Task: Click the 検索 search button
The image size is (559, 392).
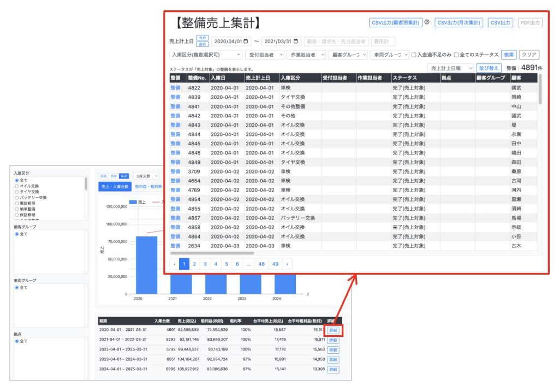Action: 508,55
